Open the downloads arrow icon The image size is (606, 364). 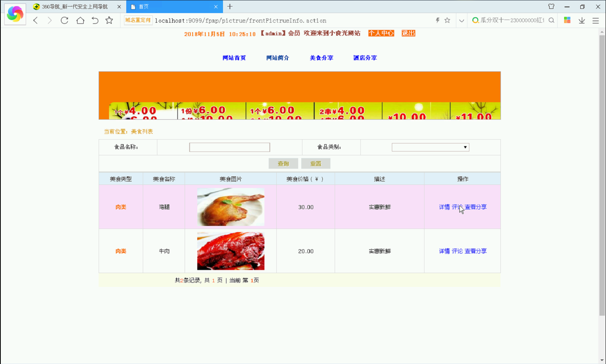tap(582, 20)
